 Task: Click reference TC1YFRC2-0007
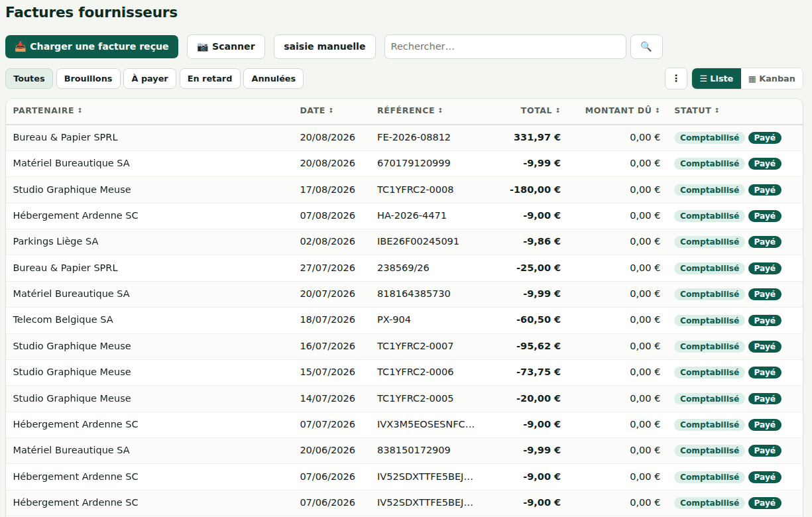pyautogui.click(x=416, y=346)
